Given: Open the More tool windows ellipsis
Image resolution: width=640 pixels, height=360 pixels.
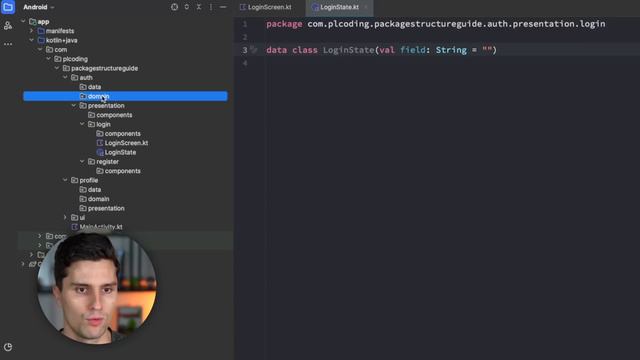Looking at the screenshot, I should click(x=8, y=44).
